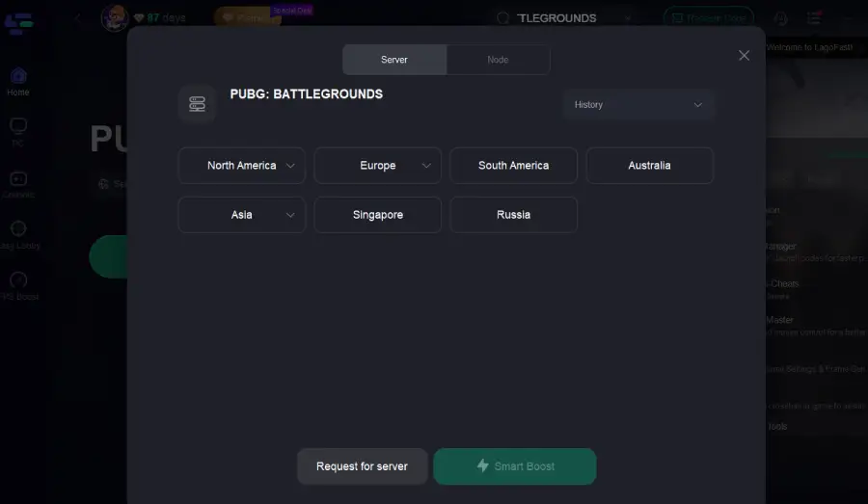Image resolution: width=868 pixels, height=504 pixels.
Task: Open the Console section icon
Action: click(x=18, y=179)
